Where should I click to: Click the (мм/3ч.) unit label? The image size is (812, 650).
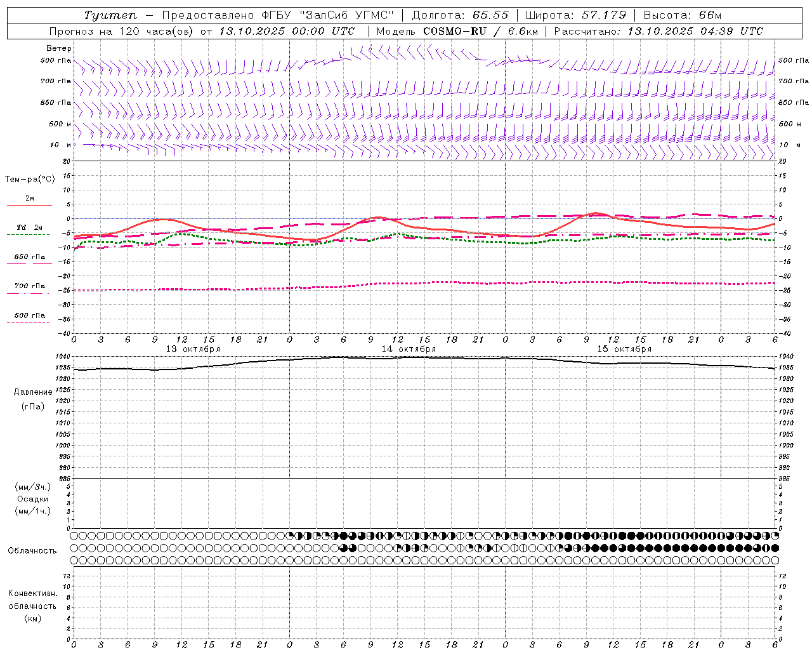(33, 487)
